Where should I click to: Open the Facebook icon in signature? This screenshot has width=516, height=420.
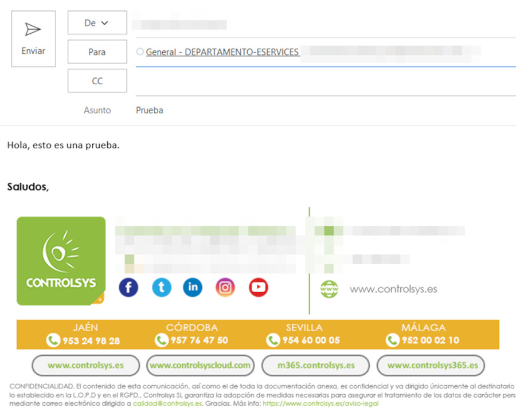click(128, 288)
